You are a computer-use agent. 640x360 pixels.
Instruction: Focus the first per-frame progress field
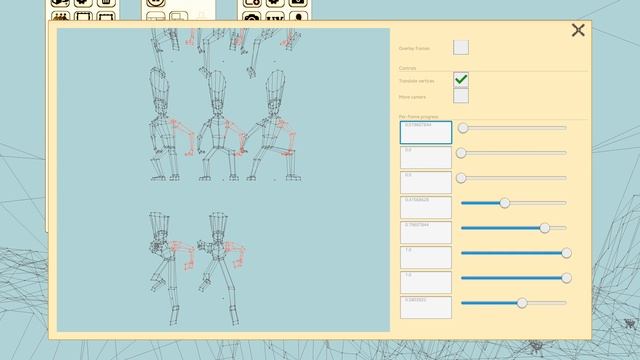426,132
